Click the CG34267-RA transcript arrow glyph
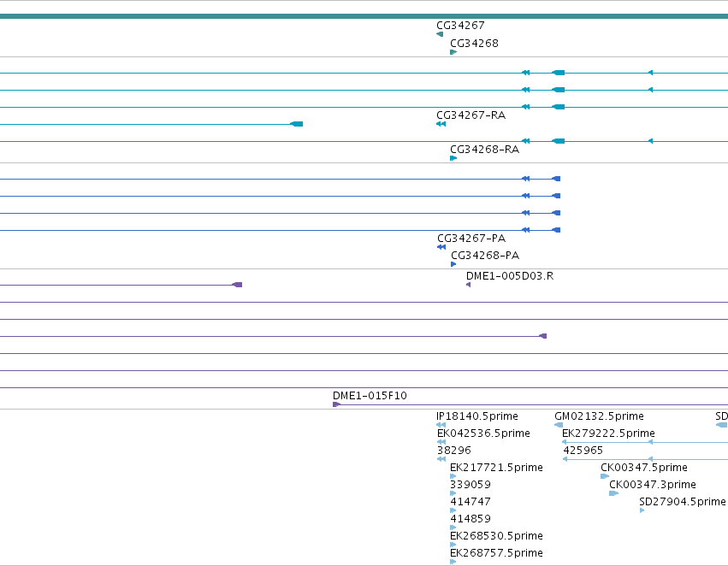 [x=441, y=124]
